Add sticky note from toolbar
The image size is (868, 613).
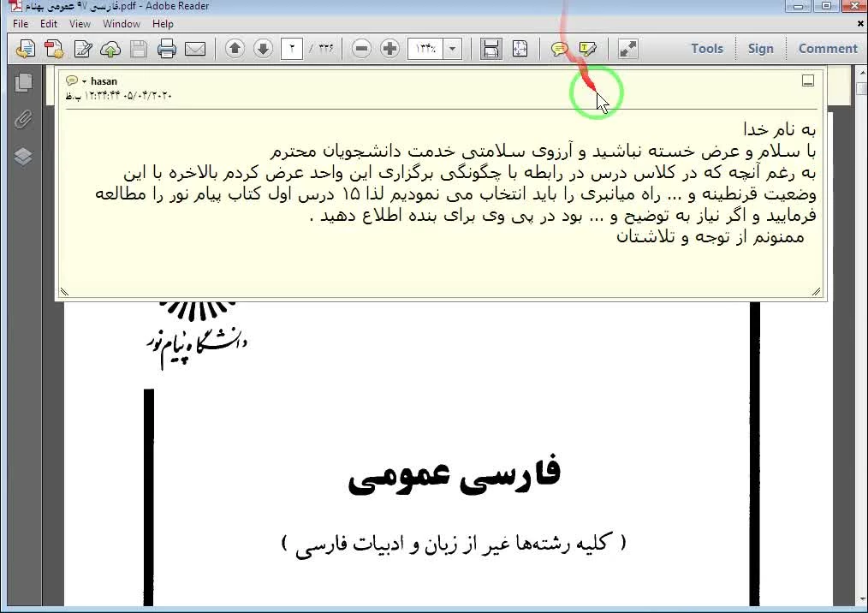point(560,49)
